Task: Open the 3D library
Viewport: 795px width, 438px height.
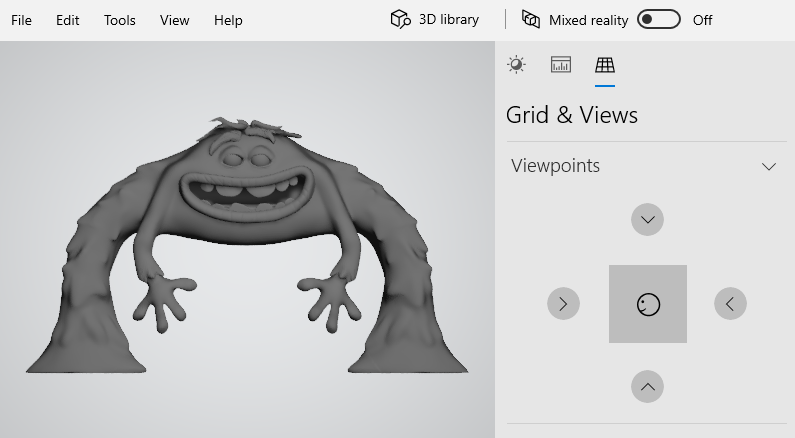Action: 435,20
